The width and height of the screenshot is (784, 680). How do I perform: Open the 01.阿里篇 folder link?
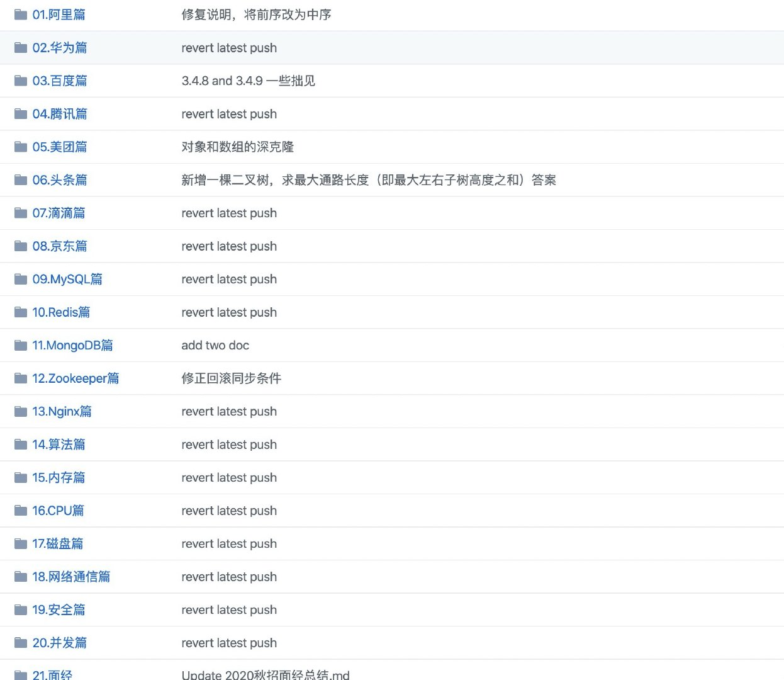coord(59,14)
